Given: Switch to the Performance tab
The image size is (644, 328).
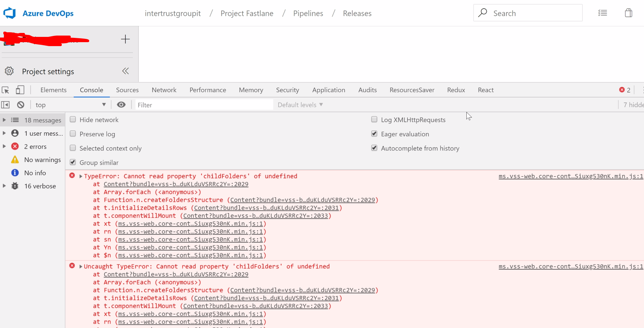Looking at the screenshot, I should click(208, 90).
